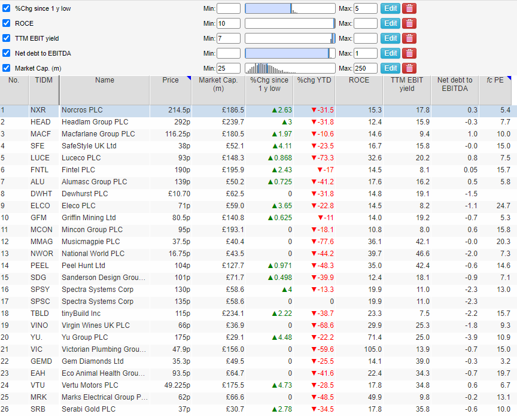Focus the %Chg since 1 y low Max field
This screenshot has height=420, width=517.
click(x=366, y=8)
